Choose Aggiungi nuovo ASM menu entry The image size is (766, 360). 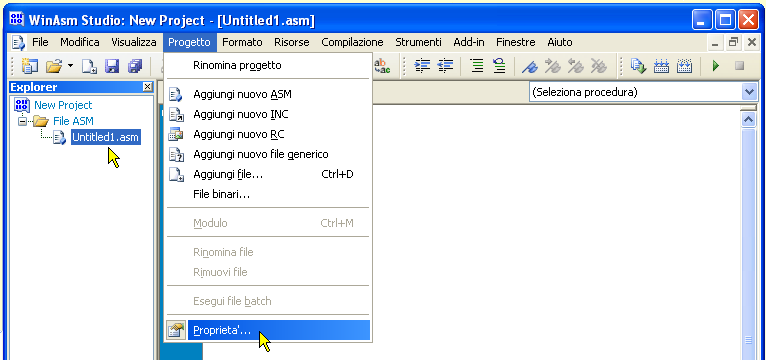[x=268, y=94]
